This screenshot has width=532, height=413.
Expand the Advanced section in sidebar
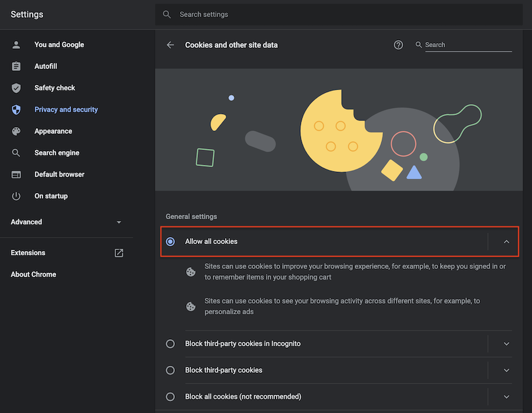[x=66, y=222]
